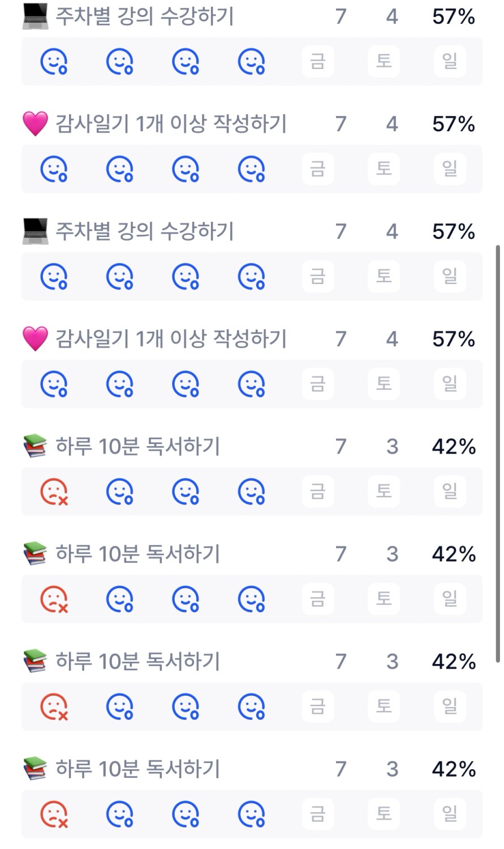This screenshot has width=504, height=849.
Task: Toggle 일 day in second 강의 수강하기 row
Action: coord(450,277)
